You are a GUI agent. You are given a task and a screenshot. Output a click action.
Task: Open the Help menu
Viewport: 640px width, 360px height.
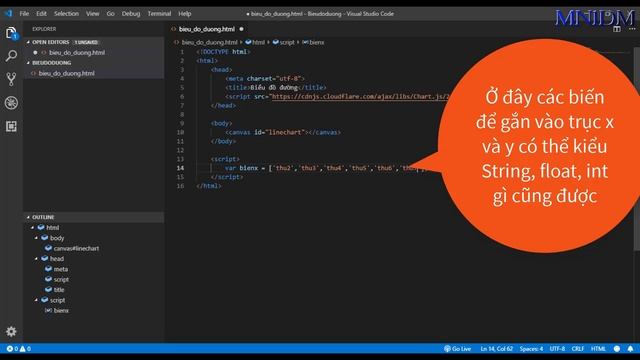click(184, 13)
